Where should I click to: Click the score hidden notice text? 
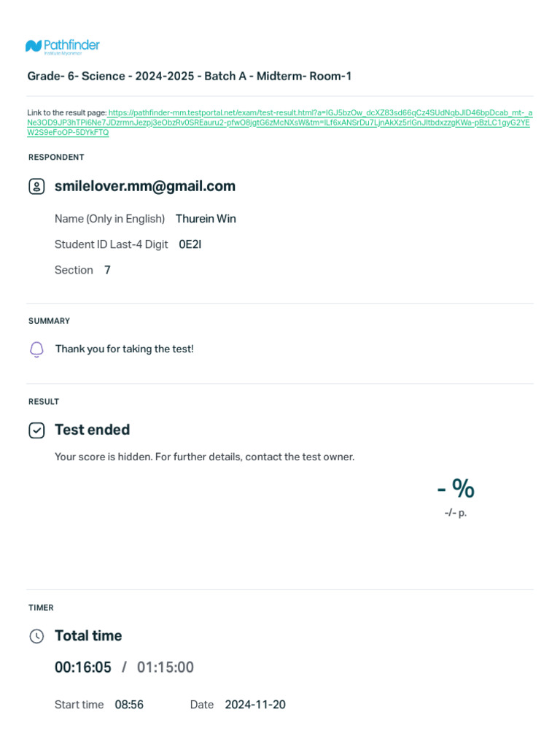pyautogui.click(x=204, y=457)
